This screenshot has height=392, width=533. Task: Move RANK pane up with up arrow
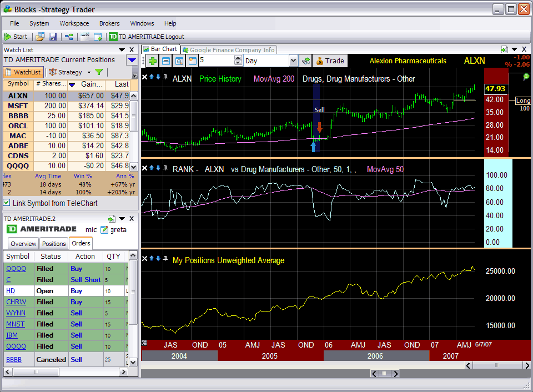tap(152, 168)
